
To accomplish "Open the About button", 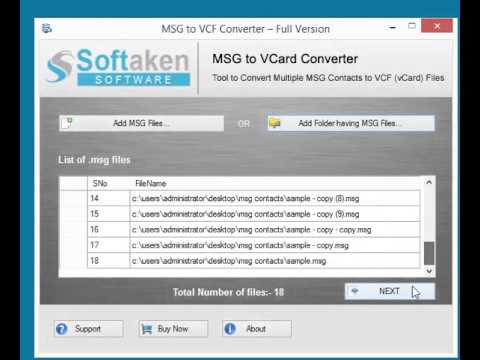I will pyautogui.click(x=257, y=329).
